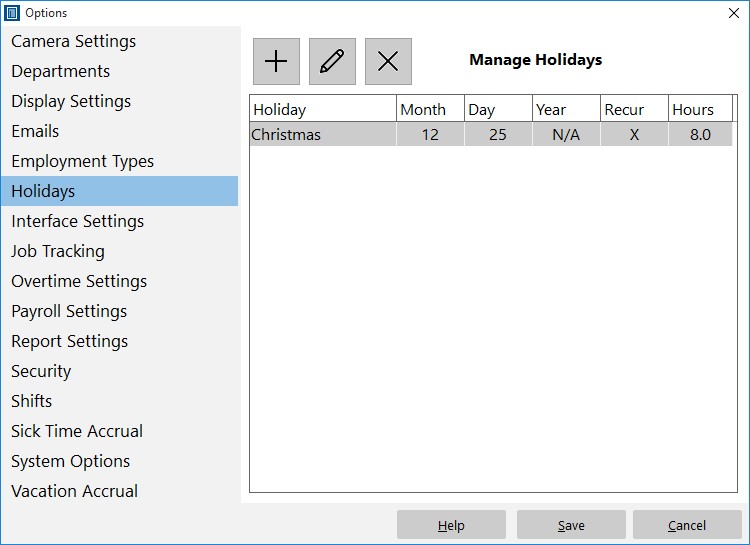Image resolution: width=750 pixels, height=545 pixels.
Task: Click the X icon to delete holiday
Action: tap(388, 61)
